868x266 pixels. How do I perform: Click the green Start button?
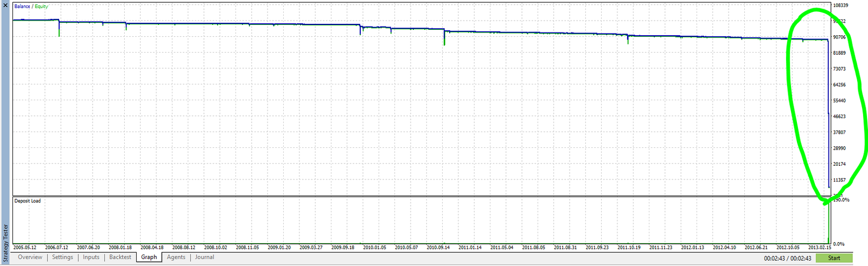pyautogui.click(x=834, y=258)
